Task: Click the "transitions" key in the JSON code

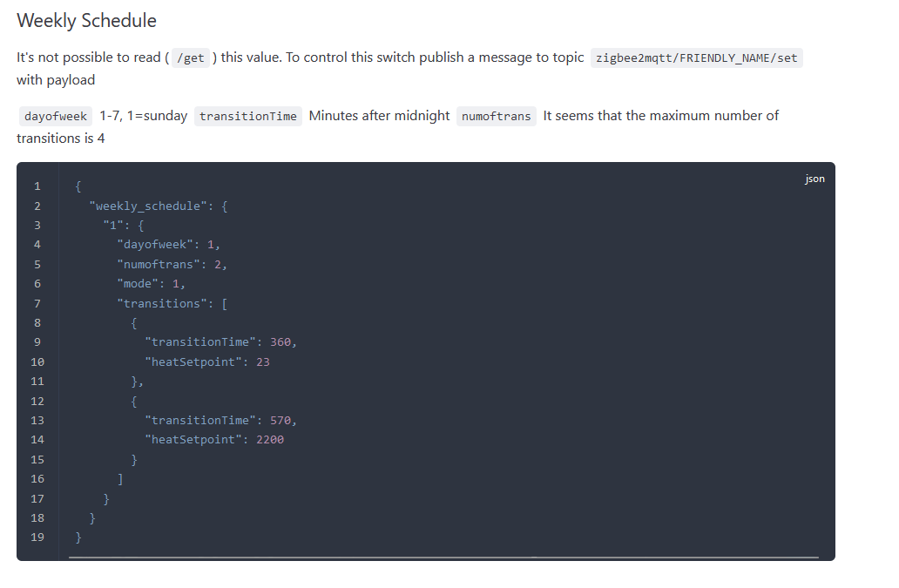Action: [x=162, y=303]
